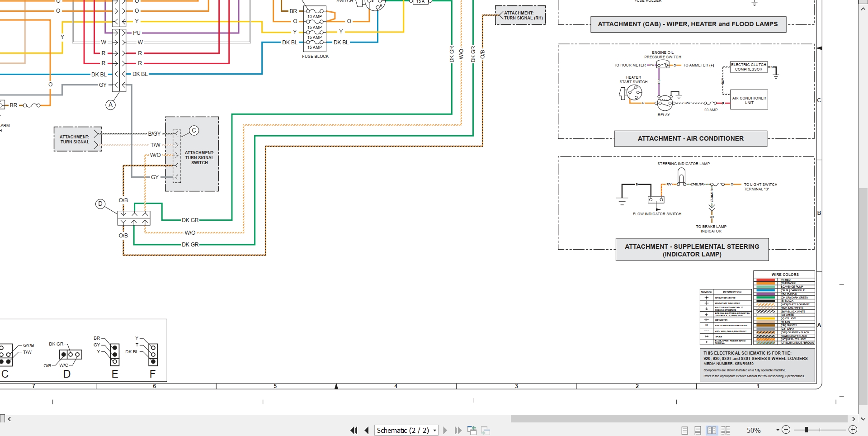The image size is (868, 436).
Task: Click the ATTACHMENT (CAB) - WIPER, HEATER title
Action: tap(688, 24)
